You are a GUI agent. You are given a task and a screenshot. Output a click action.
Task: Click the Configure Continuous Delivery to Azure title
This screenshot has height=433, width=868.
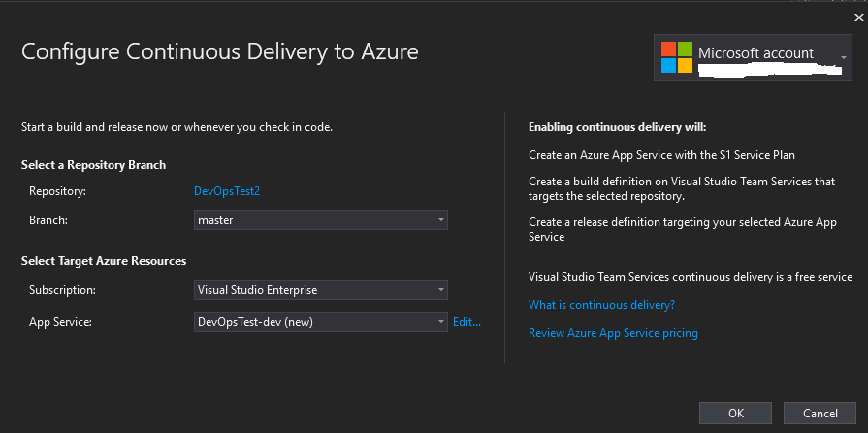click(220, 51)
